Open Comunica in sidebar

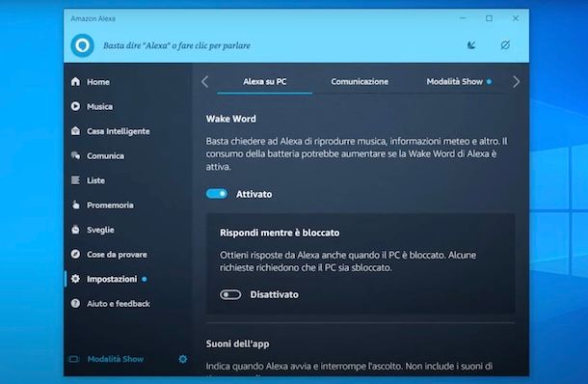tap(105, 155)
